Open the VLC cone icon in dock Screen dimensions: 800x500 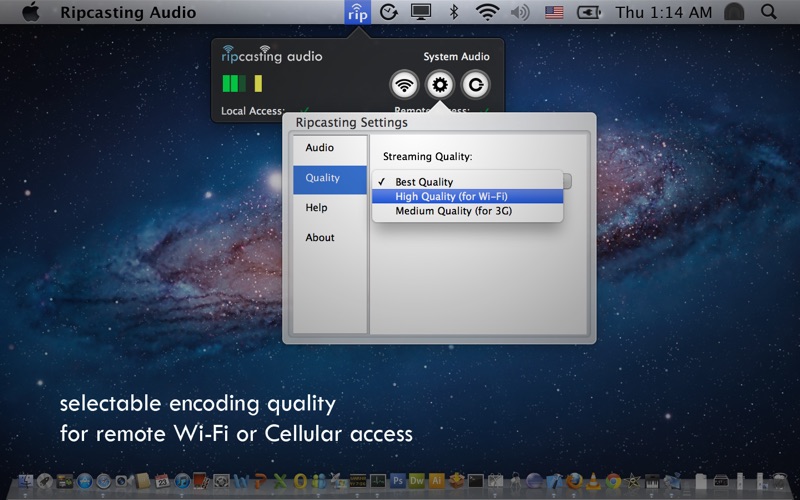(592, 481)
